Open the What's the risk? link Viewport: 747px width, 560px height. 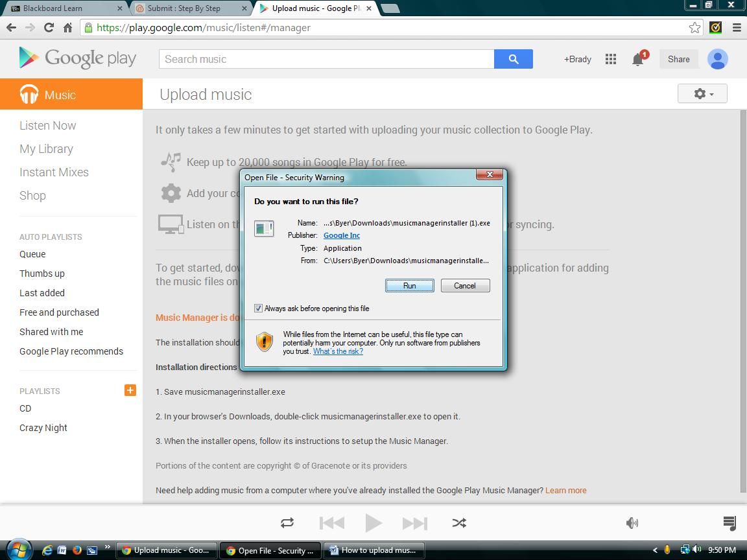coord(338,351)
